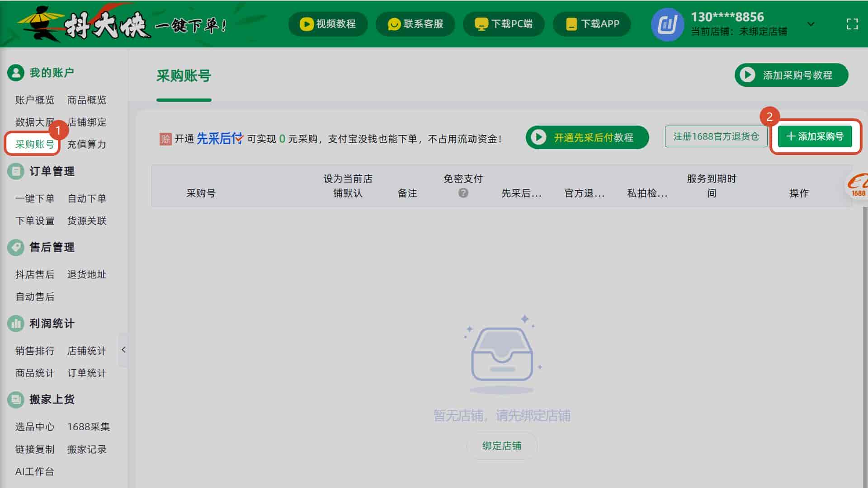The width and height of the screenshot is (868, 488).
Task: Click the 1688 floating icon
Action: [857, 185]
